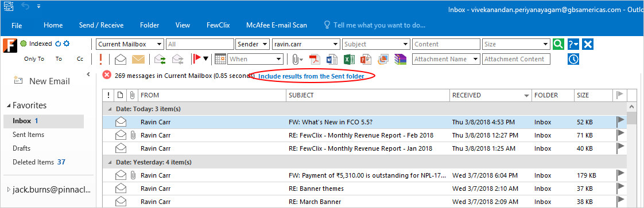Filter by red flag icon
This screenshot has height=208, width=644.
click(197, 59)
